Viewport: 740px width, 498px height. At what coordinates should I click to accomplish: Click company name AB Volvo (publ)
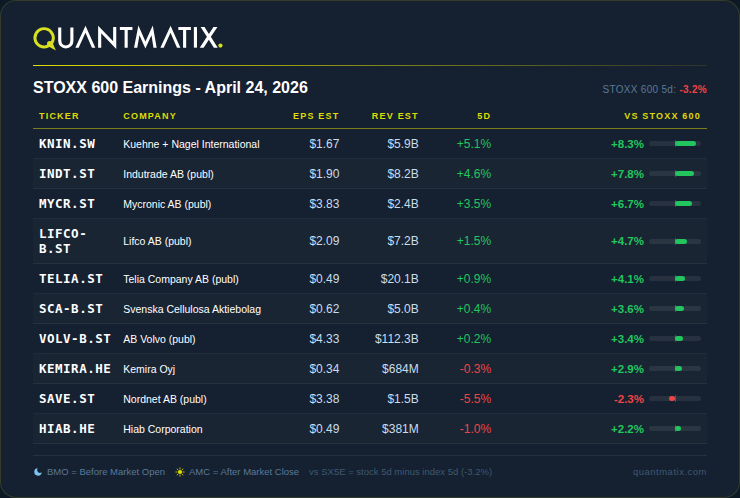click(159, 339)
